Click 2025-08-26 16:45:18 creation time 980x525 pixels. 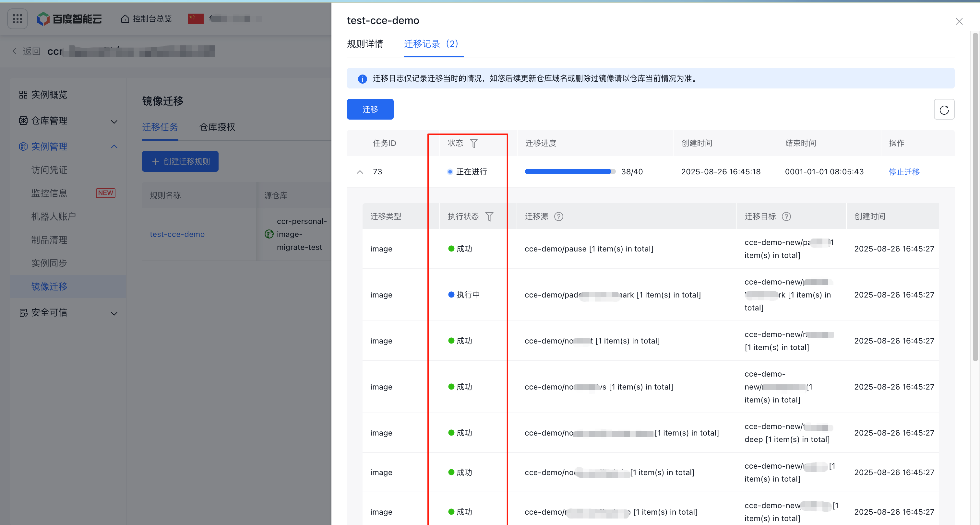point(721,172)
